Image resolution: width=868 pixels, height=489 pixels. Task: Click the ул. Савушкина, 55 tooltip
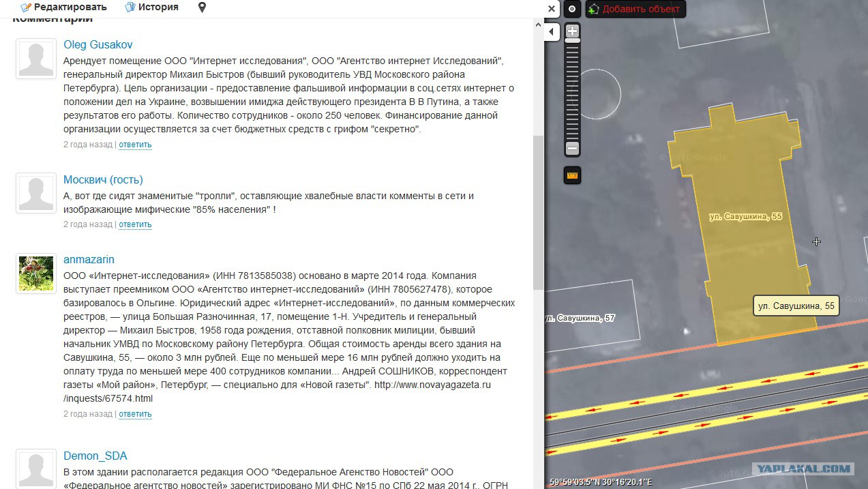click(x=796, y=306)
